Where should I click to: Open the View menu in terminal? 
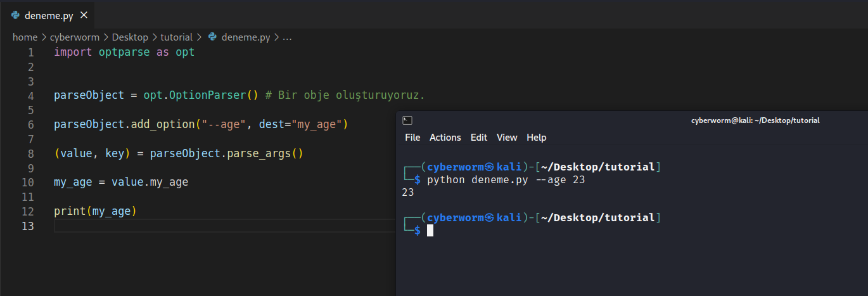tap(507, 138)
